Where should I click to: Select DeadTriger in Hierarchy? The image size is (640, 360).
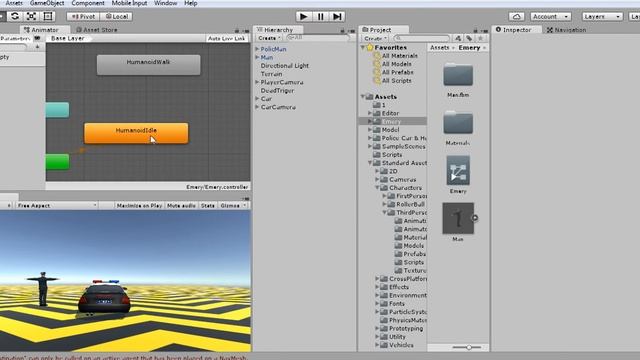277,91
